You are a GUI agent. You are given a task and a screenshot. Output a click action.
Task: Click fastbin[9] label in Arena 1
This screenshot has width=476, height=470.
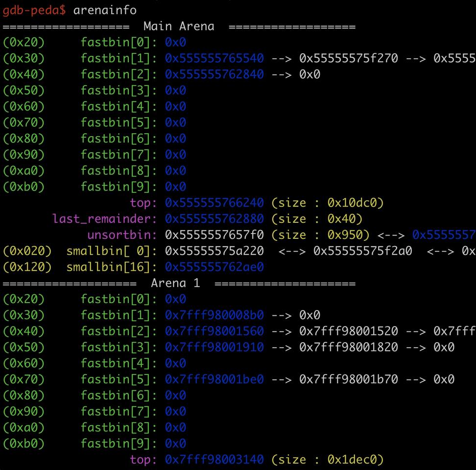(x=119, y=444)
